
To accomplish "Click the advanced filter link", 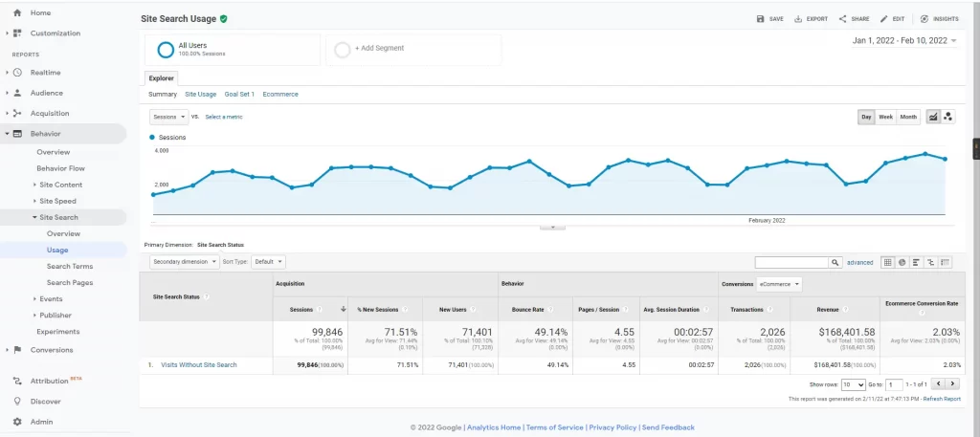I will pyautogui.click(x=859, y=262).
